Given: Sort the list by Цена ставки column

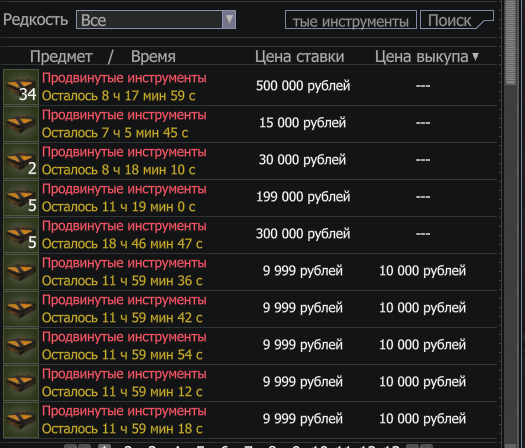Looking at the screenshot, I should tap(299, 57).
